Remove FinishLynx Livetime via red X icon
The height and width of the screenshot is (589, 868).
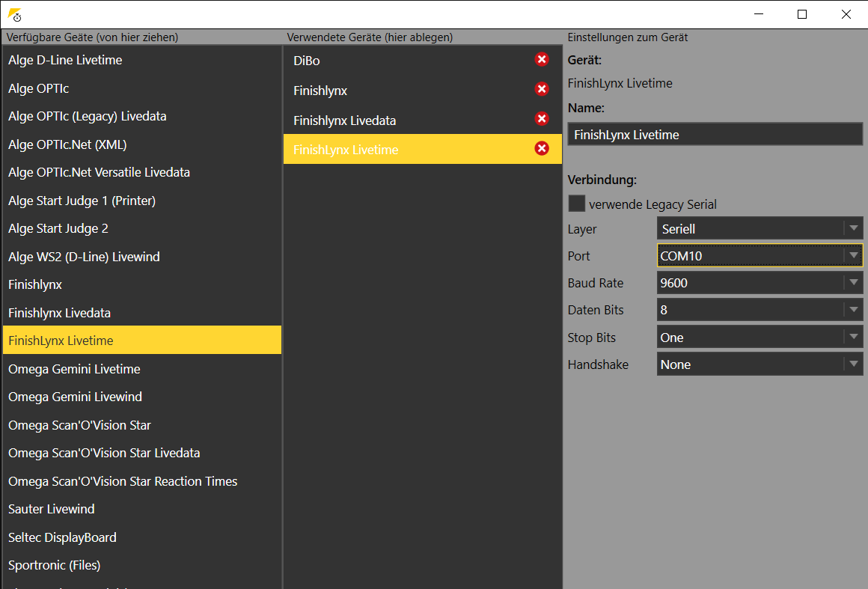[542, 148]
